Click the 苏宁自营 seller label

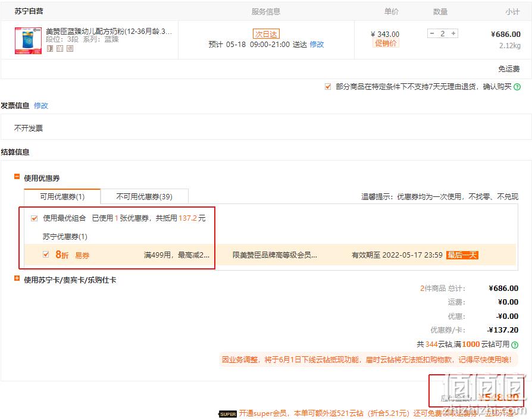tap(29, 11)
